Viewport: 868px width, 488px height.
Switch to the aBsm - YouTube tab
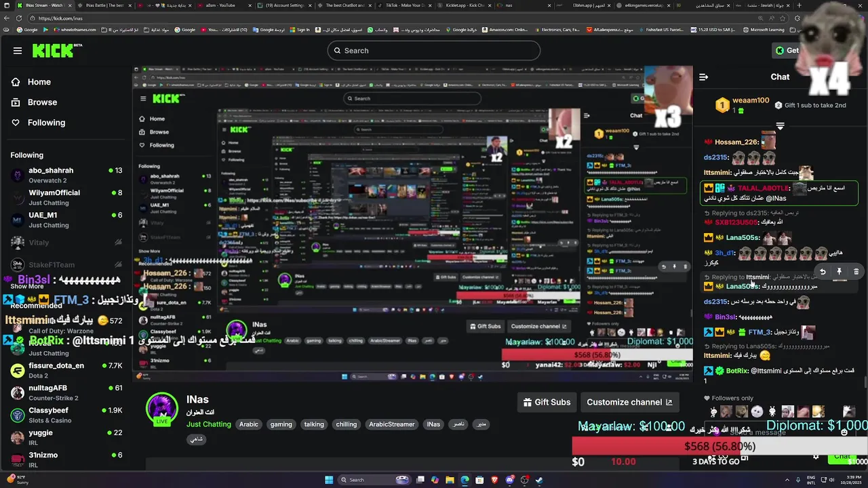click(224, 5)
